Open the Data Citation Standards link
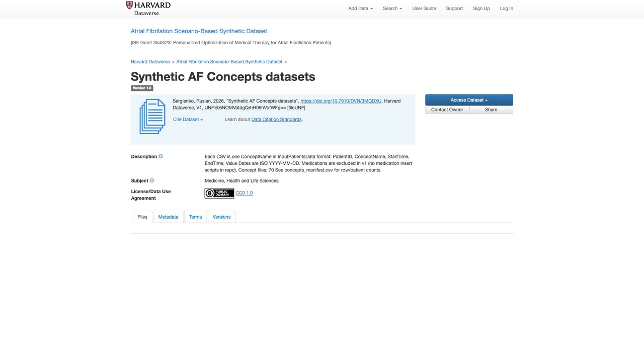The image size is (644, 362). (277, 120)
